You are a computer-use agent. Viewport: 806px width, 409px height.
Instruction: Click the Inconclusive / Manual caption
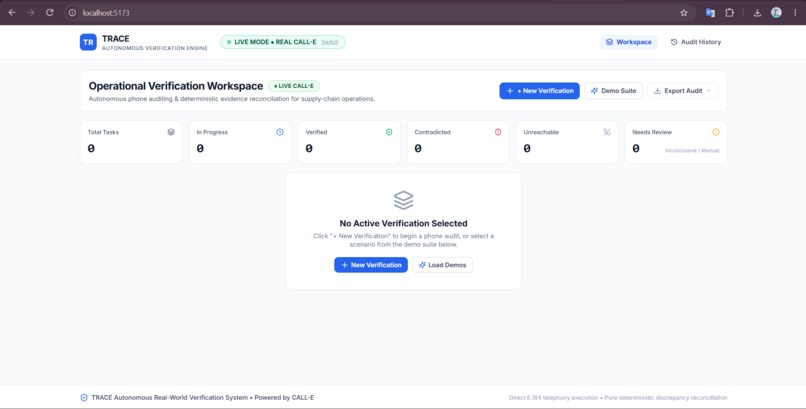[692, 151]
